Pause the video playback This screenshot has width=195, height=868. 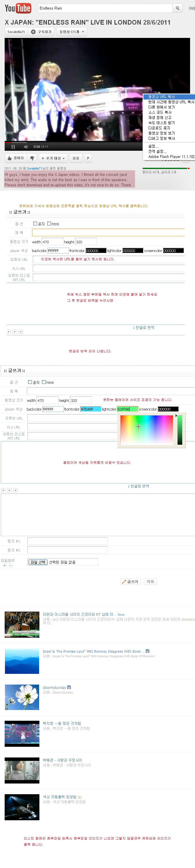point(13,147)
